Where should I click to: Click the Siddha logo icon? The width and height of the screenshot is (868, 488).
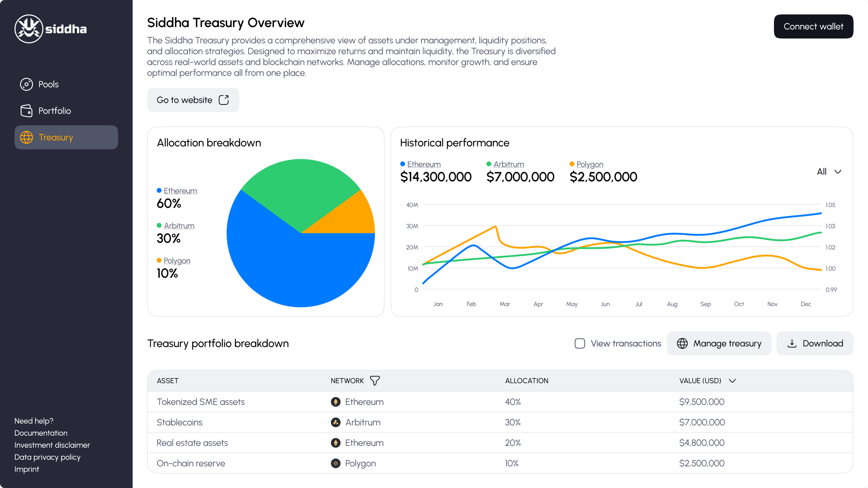(29, 29)
